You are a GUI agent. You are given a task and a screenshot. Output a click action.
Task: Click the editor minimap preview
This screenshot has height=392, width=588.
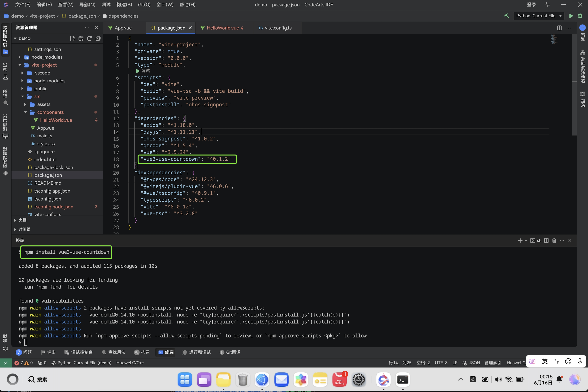coord(555,39)
